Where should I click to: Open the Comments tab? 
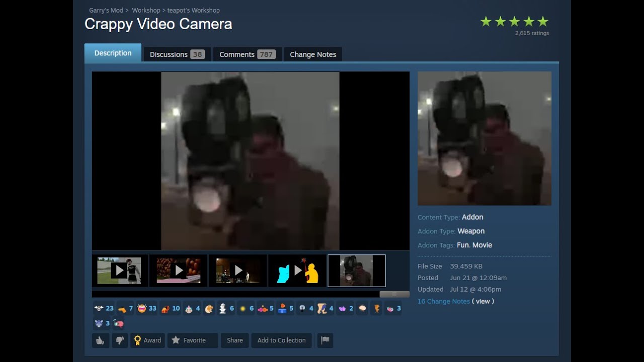(248, 54)
